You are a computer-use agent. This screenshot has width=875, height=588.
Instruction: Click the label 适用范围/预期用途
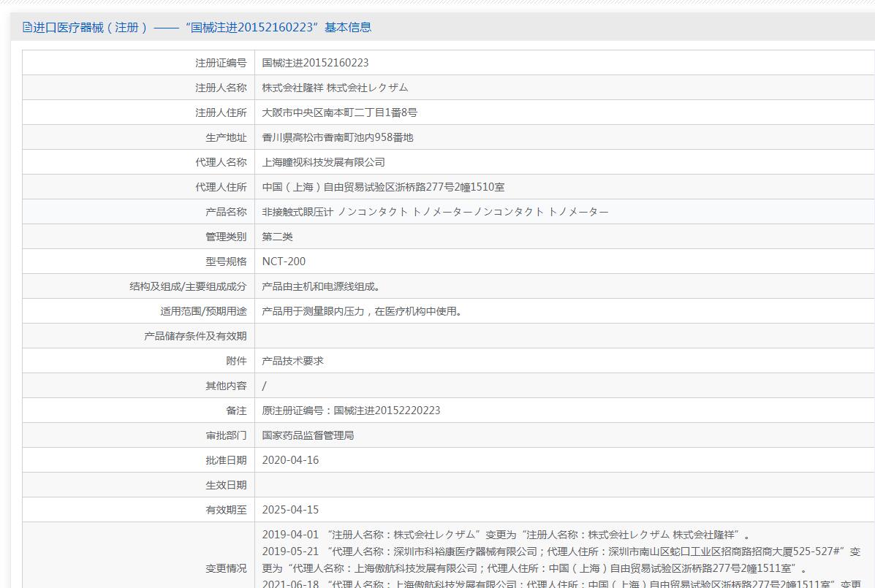click(203, 311)
